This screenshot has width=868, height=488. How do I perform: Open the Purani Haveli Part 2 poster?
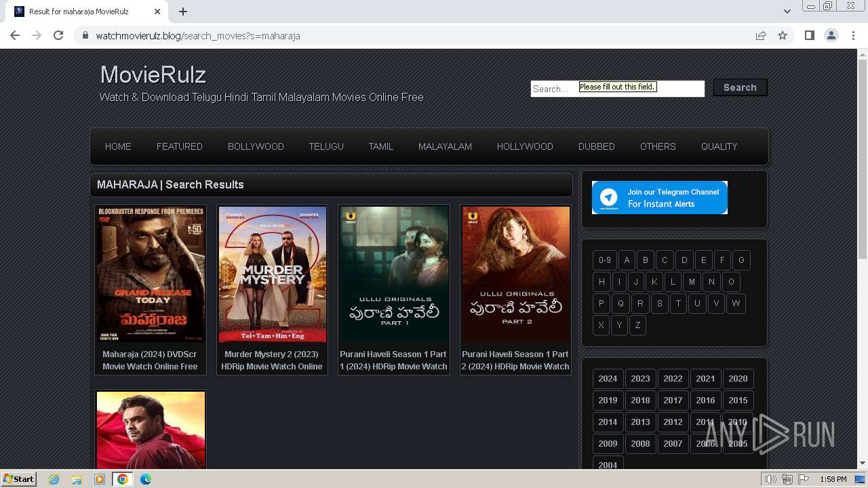515,274
